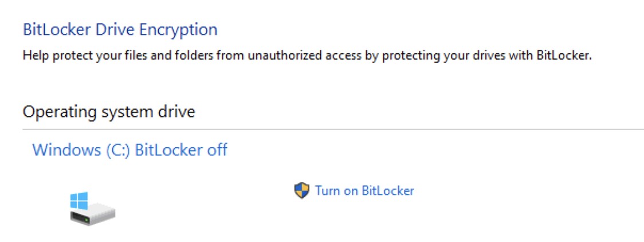Select the "BitLocker off" status text
Image resolution: width=644 pixels, height=242 pixels.
pos(180,150)
